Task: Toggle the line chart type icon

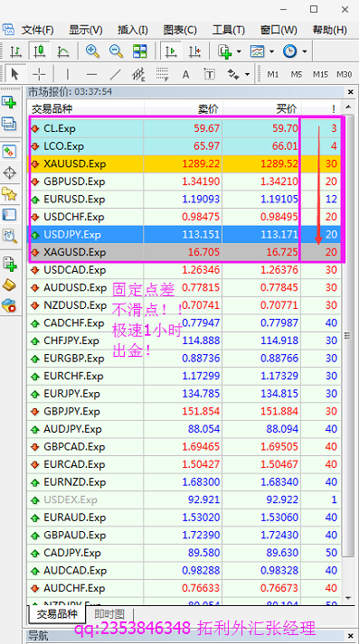Action: pos(63,51)
